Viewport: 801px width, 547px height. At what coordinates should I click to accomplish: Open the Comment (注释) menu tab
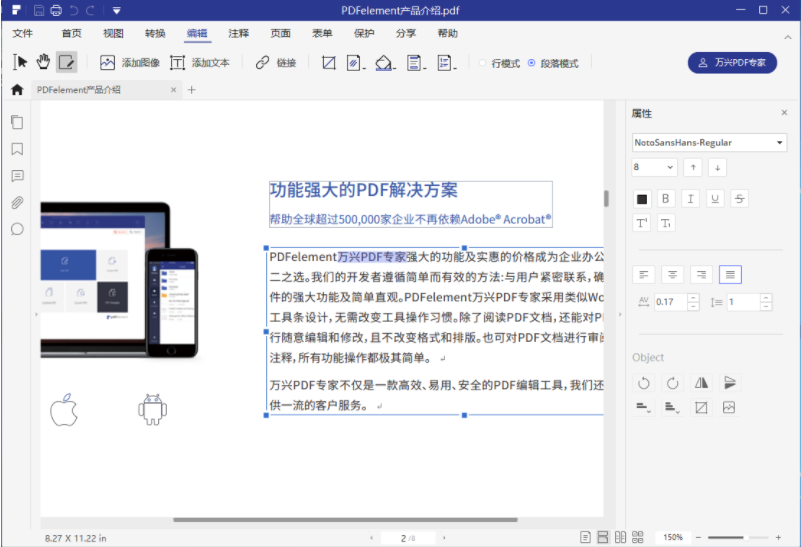(239, 33)
